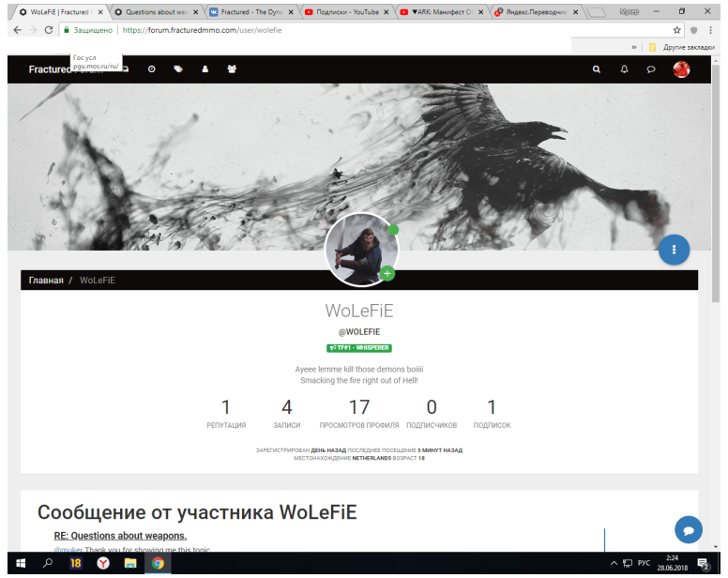This screenshot has width=728, height=578.
Task: Switch to the 'Подписки - YouTube' tab
Action: coord(347,12)
